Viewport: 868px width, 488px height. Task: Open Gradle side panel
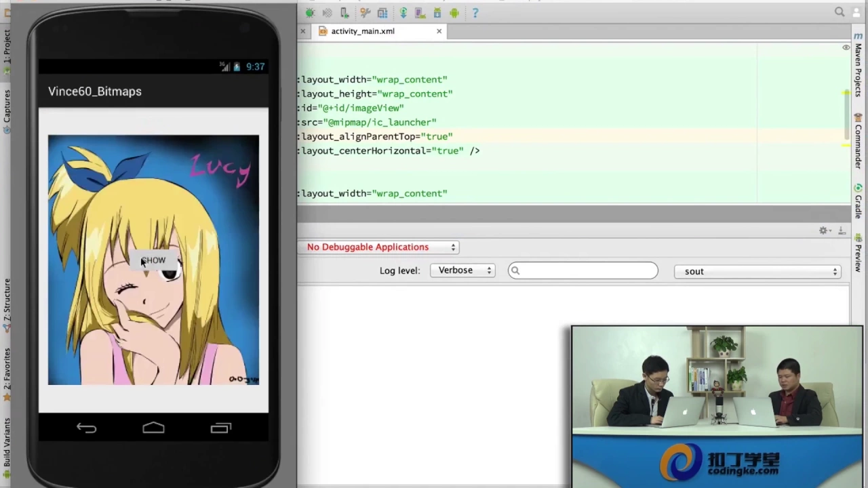pyautogui.click(x=859, y=201)
